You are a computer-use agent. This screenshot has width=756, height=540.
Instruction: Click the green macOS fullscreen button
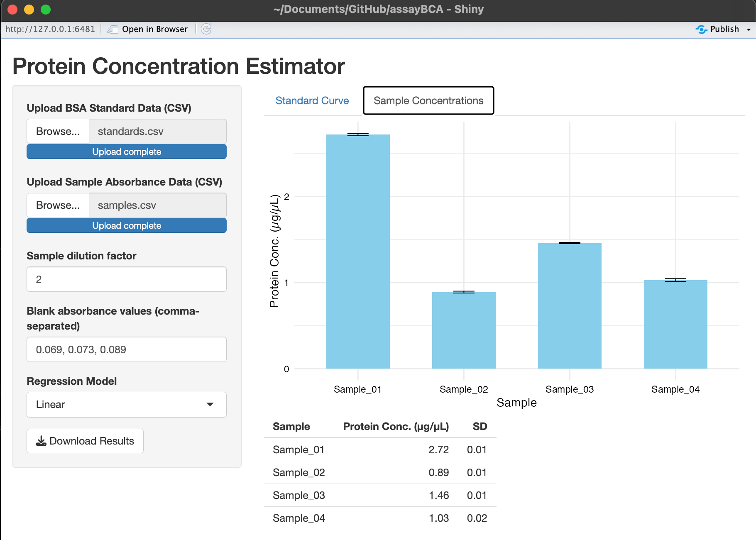[46, 10]
